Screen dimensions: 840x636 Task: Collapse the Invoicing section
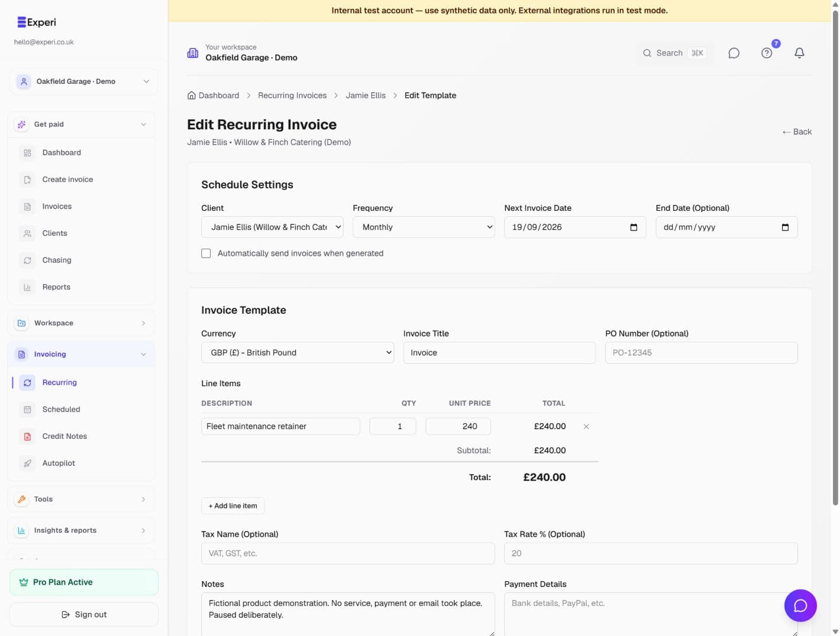[x=143, y=354]
